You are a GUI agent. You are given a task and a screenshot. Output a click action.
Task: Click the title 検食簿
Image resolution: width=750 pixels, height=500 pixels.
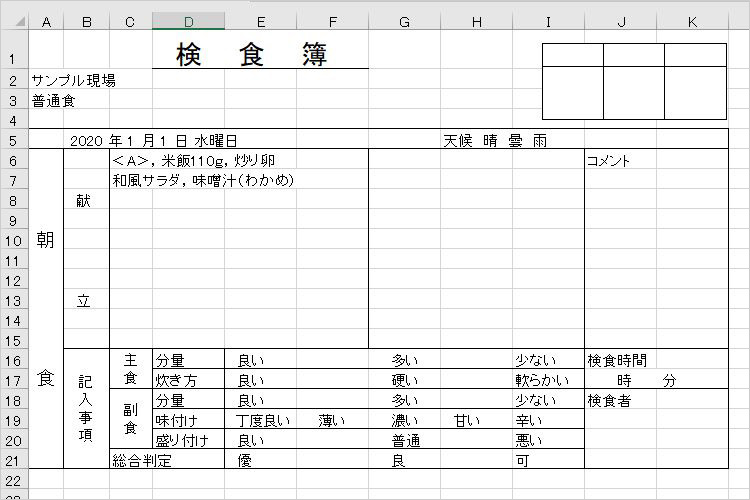coord(252,54)
